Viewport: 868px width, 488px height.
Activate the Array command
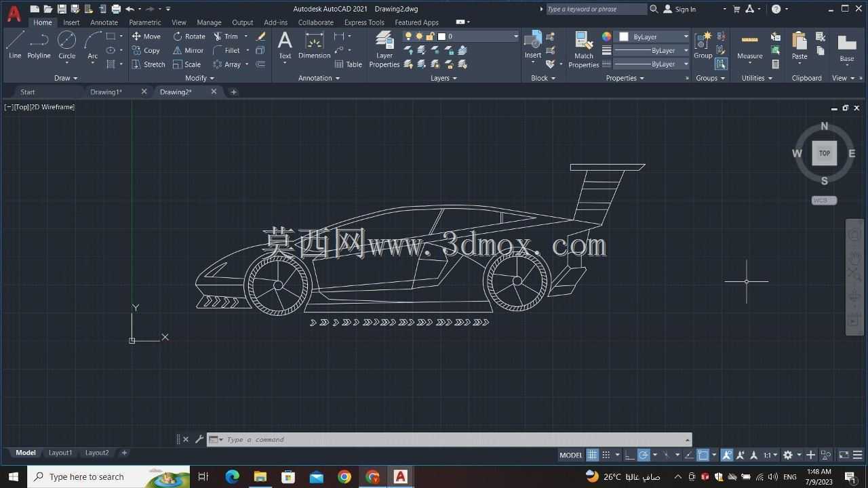227,64
